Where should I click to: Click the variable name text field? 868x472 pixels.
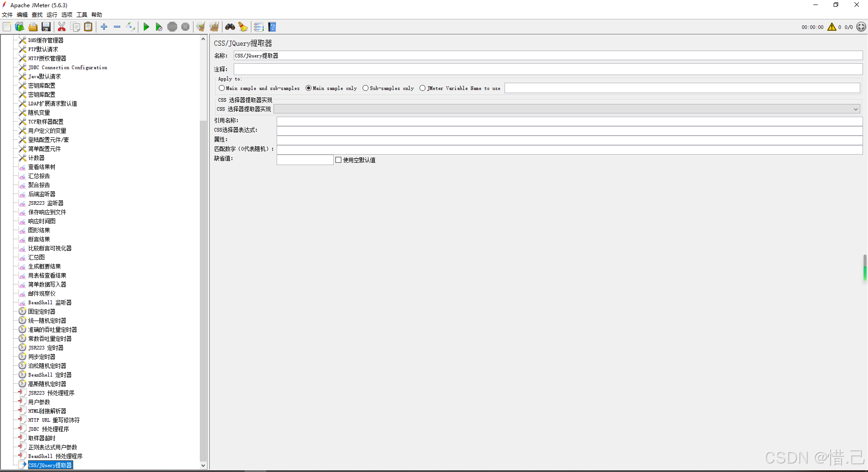tap(682, 88)
